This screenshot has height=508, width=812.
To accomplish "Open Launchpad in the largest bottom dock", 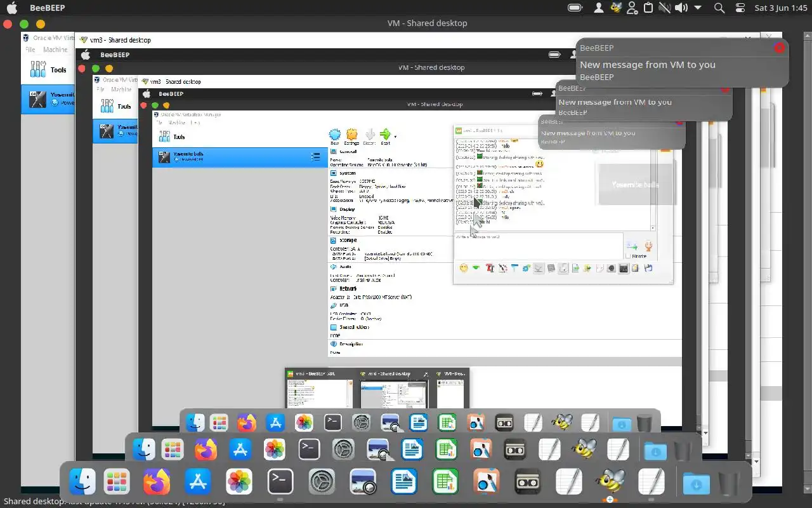I will (117, 482).
